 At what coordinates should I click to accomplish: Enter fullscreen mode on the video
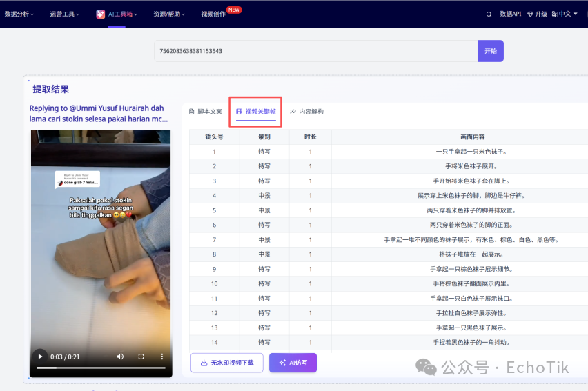141,357
